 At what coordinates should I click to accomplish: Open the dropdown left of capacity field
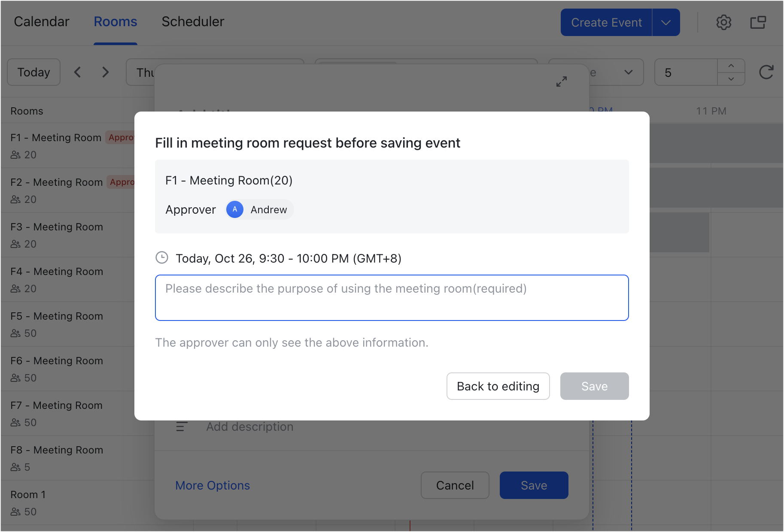pyautogui.click(x=628, y=72)
